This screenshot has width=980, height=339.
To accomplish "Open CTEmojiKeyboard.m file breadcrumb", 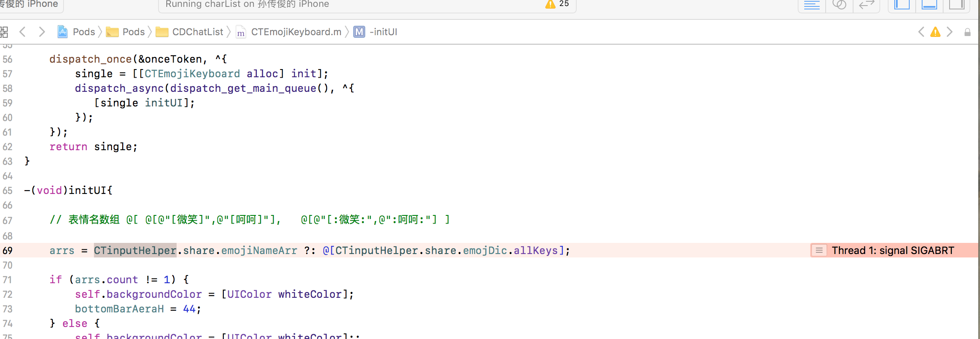I will pos(289,32).
